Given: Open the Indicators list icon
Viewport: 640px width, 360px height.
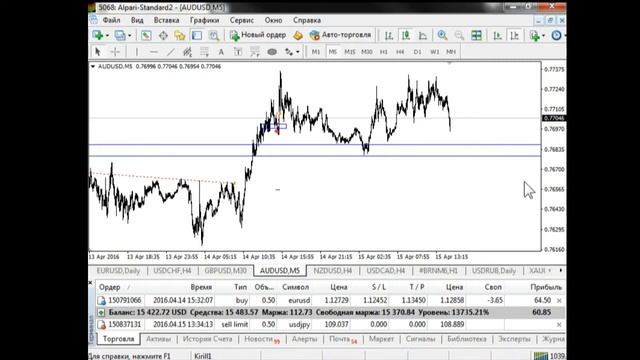Looking at the screenshot, I should tap(534, 36).
